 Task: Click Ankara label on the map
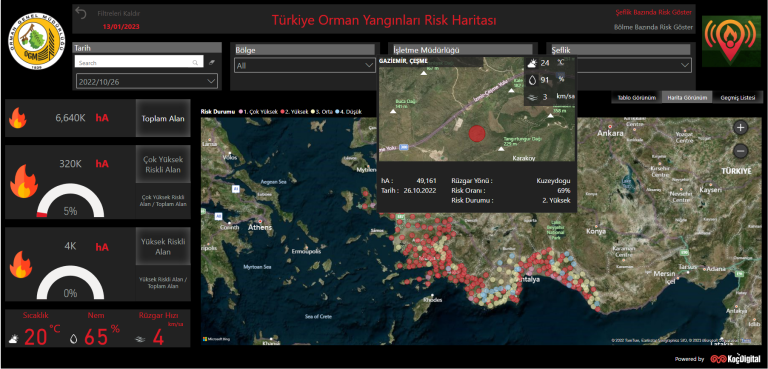[x=610, y=133]
